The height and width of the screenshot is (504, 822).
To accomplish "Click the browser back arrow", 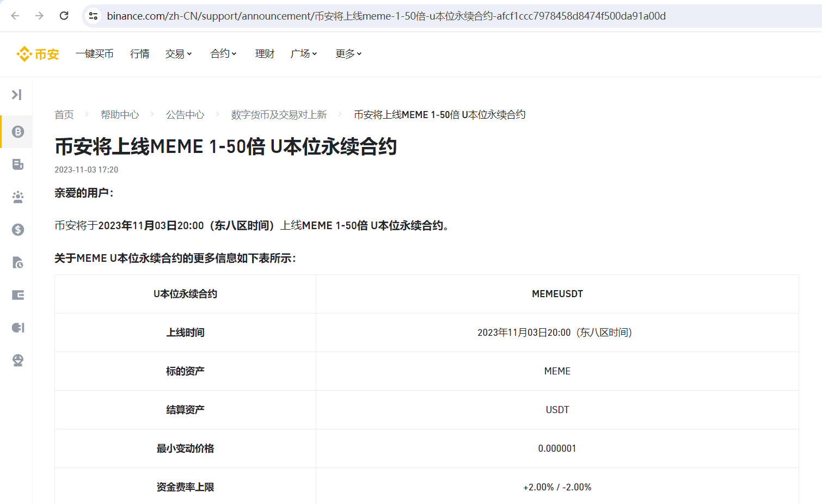I will [x=15, y=16].
